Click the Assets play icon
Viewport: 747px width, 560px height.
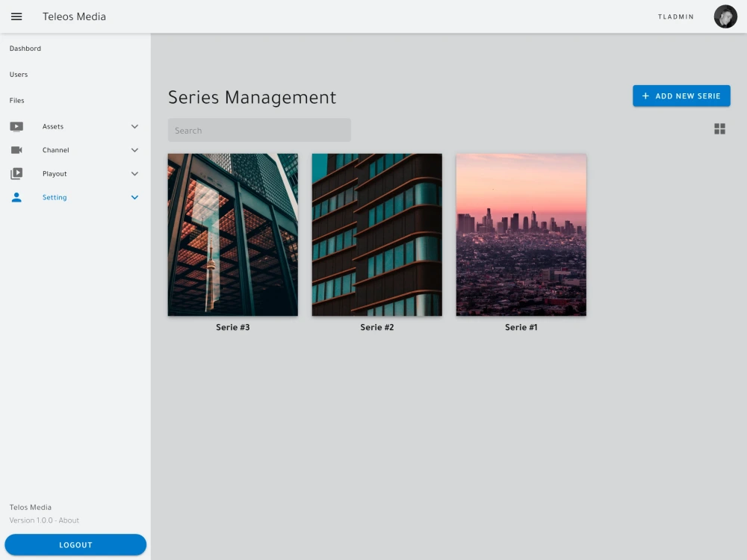click(16, 126)
